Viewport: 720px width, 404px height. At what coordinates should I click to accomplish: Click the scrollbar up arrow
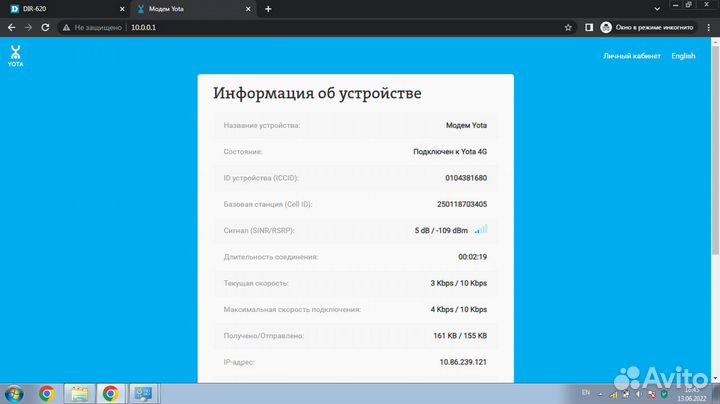coord(715,41)
